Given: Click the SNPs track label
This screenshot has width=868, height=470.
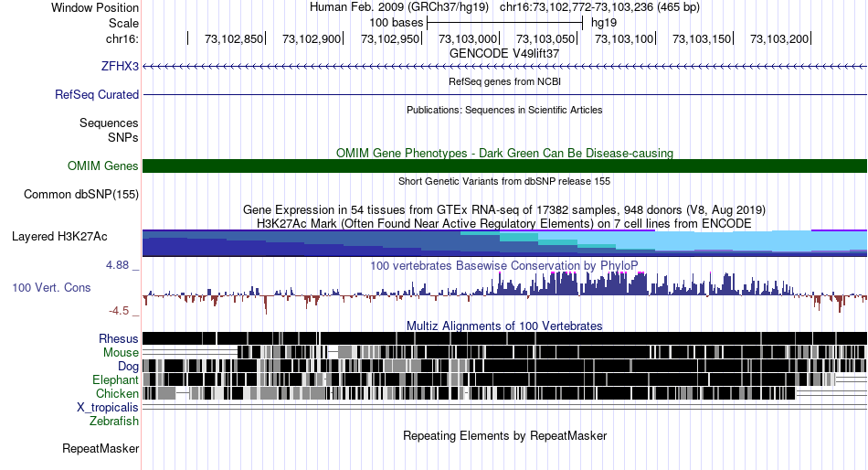Looking at the screenshot, I should (x=123, y=137).
